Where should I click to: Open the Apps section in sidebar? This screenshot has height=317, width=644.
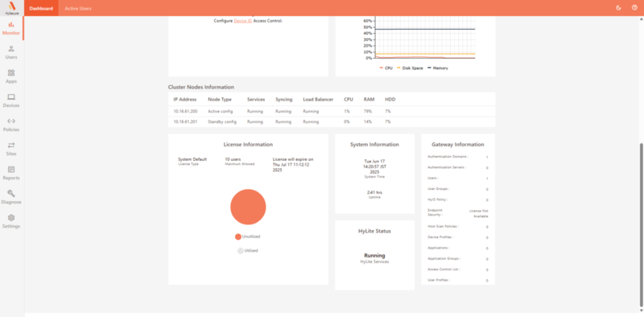(x=11, y=76)
